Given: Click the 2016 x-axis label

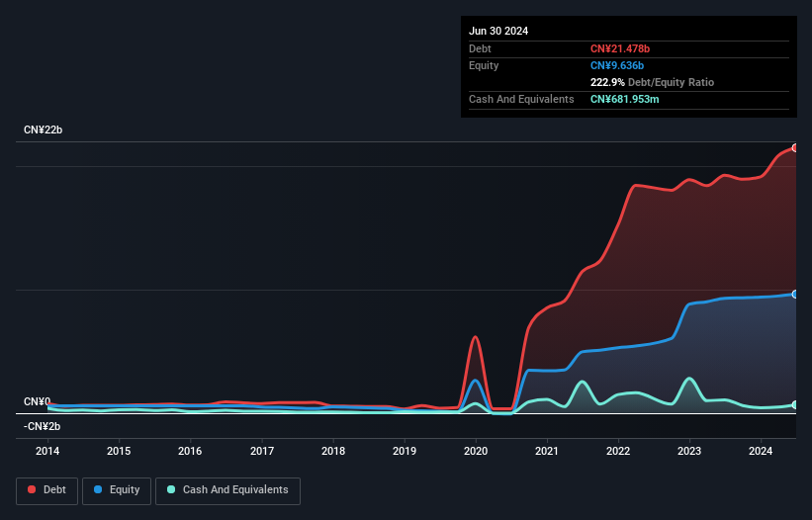Looking at the screenshot, I should pyautogui.click(x=190, y=451).
